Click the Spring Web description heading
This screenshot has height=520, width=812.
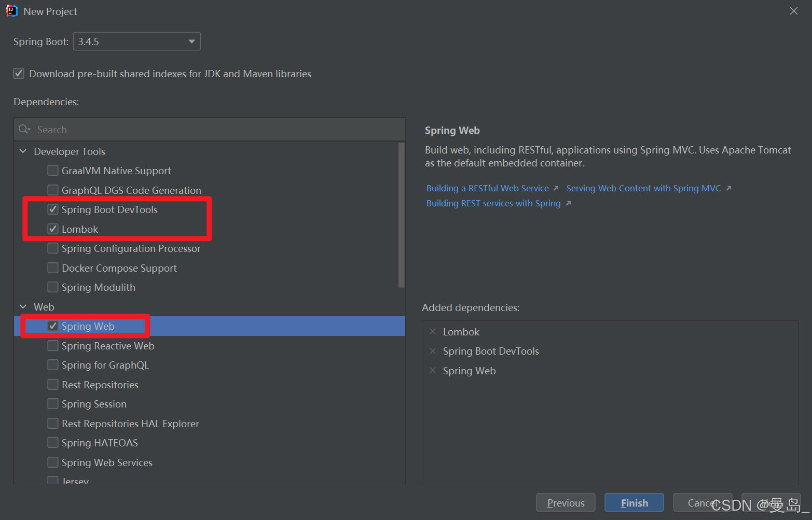coord(452,130)
